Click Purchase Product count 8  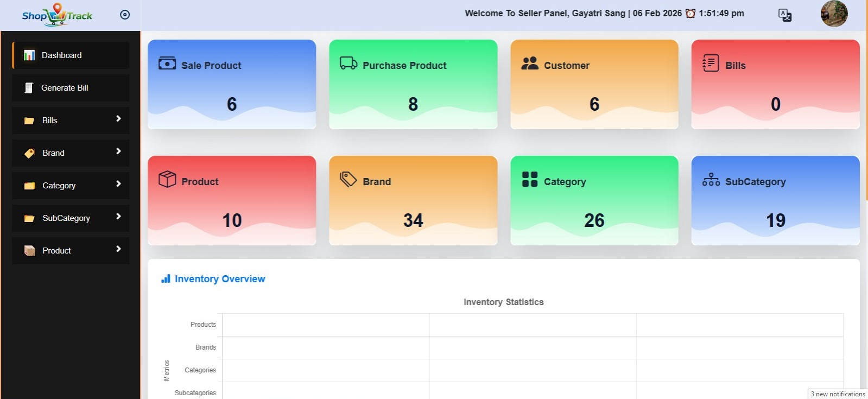click(x=413, y=104)
